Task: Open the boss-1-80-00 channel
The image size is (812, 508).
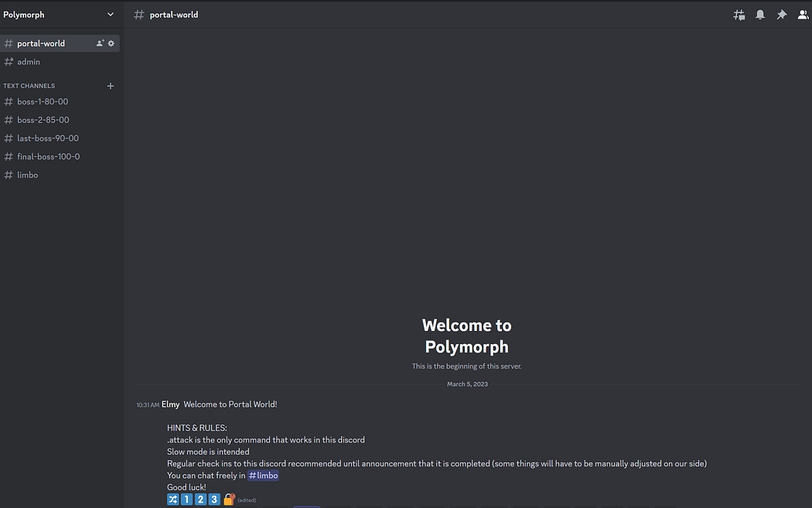Action: (43, 101)
